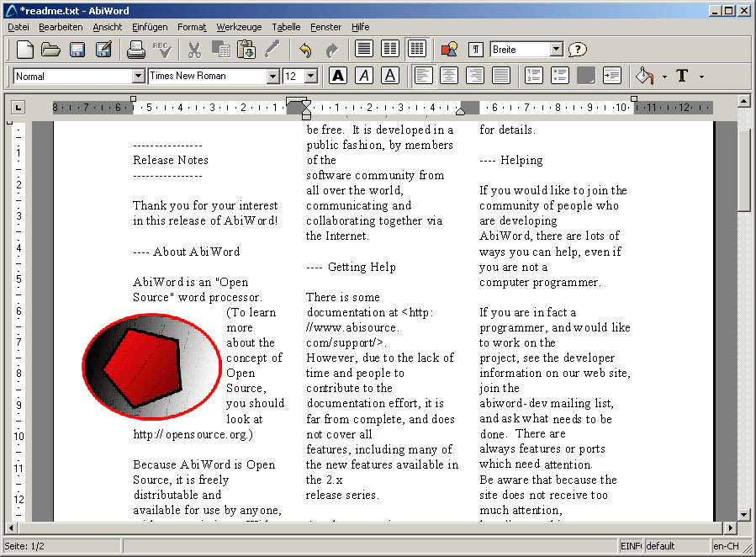Click the vertical scrollbar up arrow

tap(743, 101)
